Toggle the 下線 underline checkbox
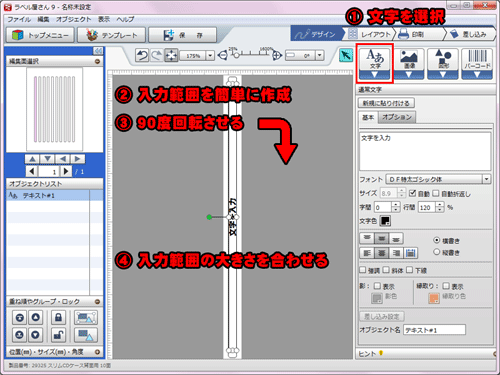 (410, 270)
